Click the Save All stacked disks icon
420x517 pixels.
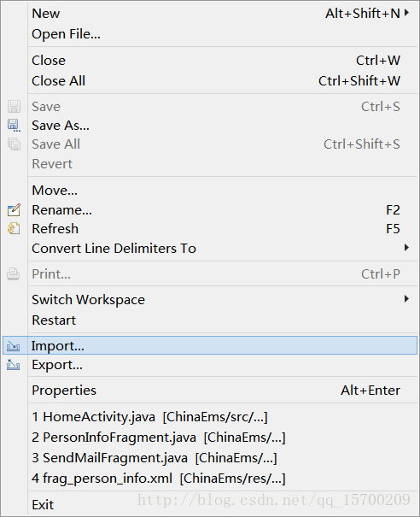tap(14, 144)
